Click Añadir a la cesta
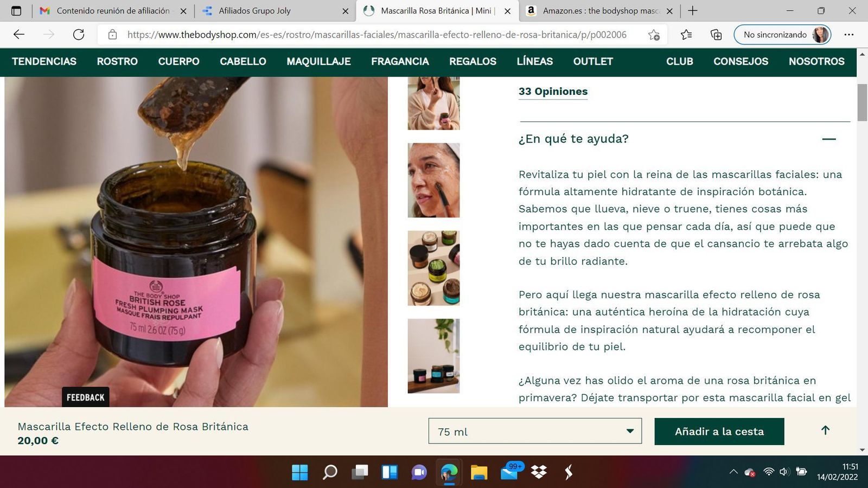The width and height of the screenshot is (868, 488). coord(719,431)
